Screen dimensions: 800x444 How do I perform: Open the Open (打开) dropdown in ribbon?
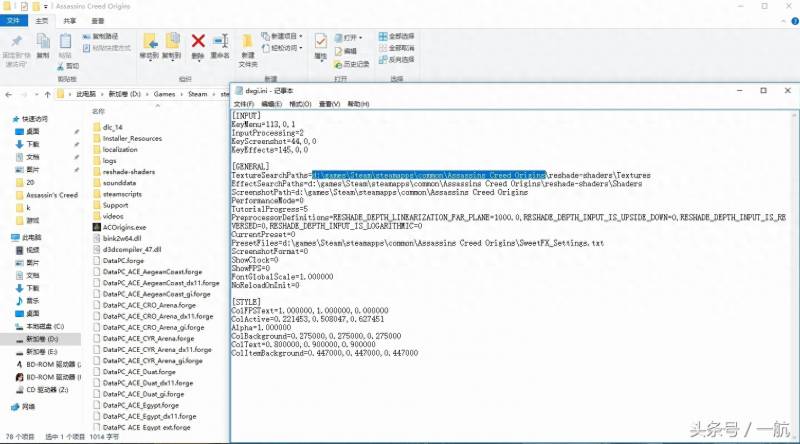[348, 38]
